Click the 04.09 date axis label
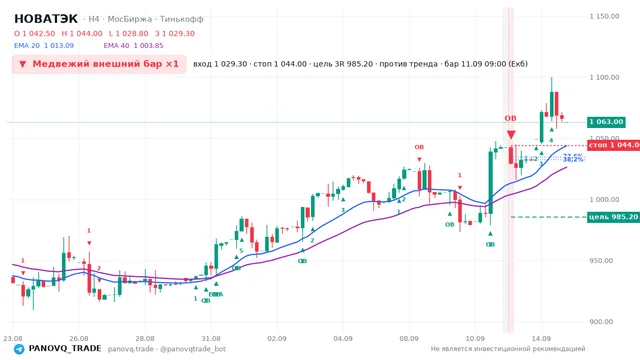The image size is (640, 360). (343, 338)
